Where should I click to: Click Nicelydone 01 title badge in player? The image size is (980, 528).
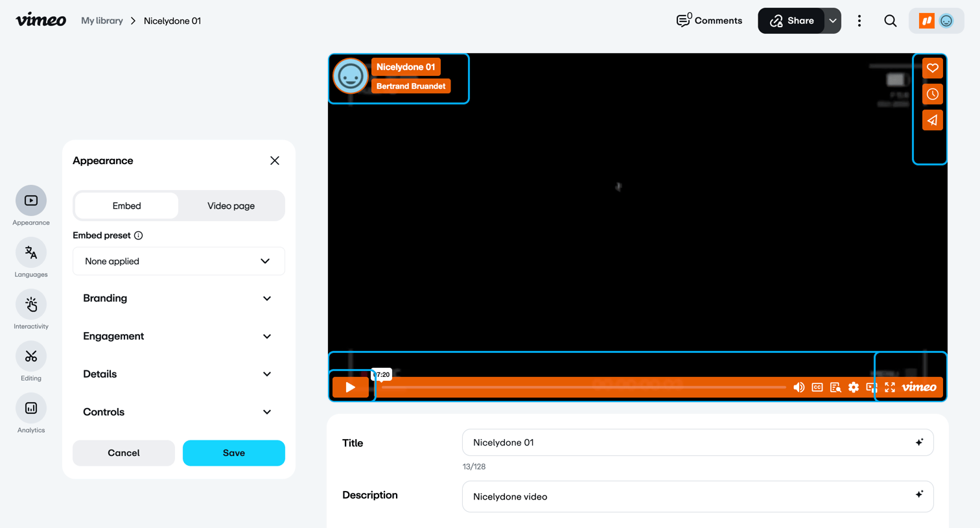tap(406, 67)
